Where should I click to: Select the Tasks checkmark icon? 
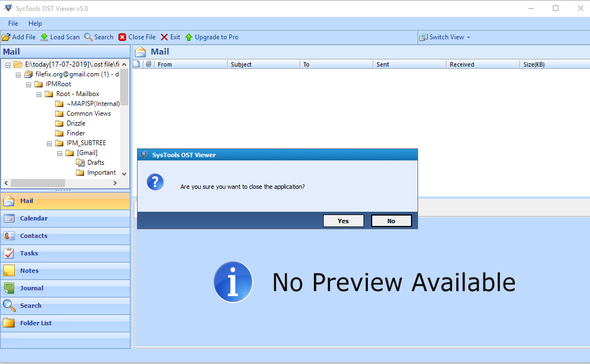coord(9,253)
